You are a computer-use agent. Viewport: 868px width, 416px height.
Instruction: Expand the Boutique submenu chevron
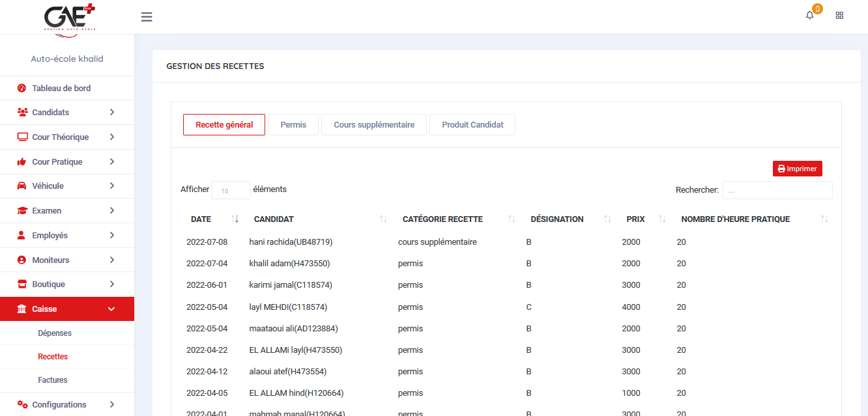[112, 284]
